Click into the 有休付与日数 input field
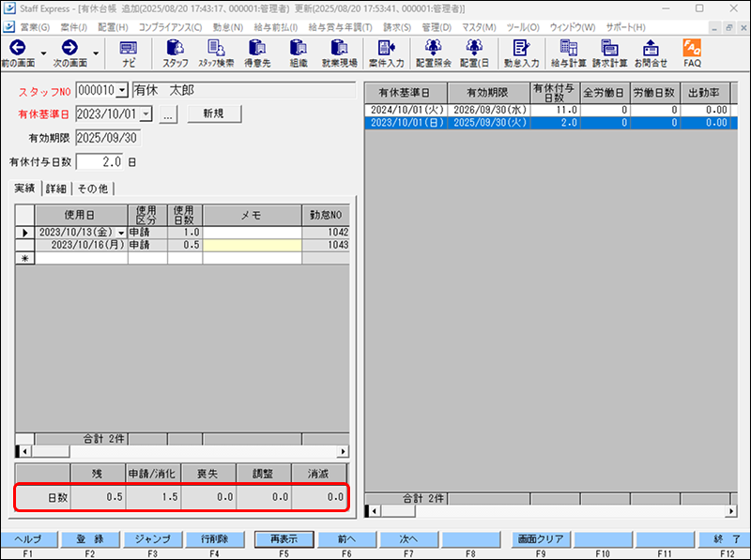The height and width of the screenshot is (560, 751). pos(100,161)
